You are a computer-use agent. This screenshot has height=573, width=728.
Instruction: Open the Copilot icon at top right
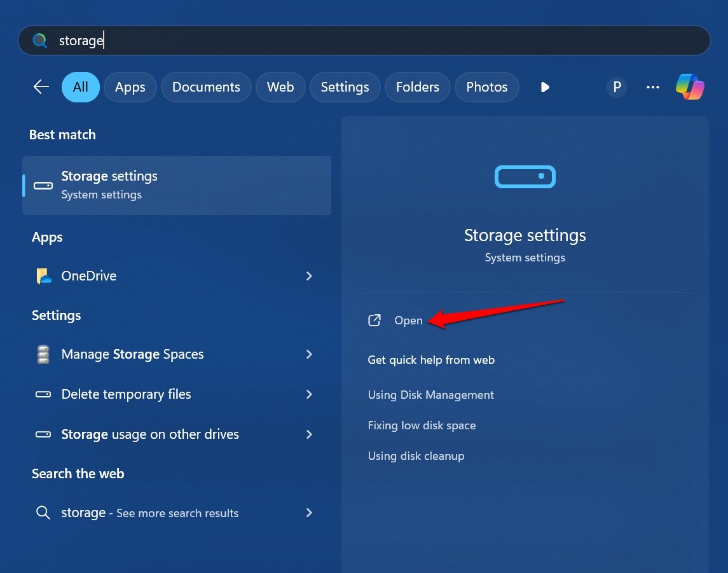click(x=690, y=87)
